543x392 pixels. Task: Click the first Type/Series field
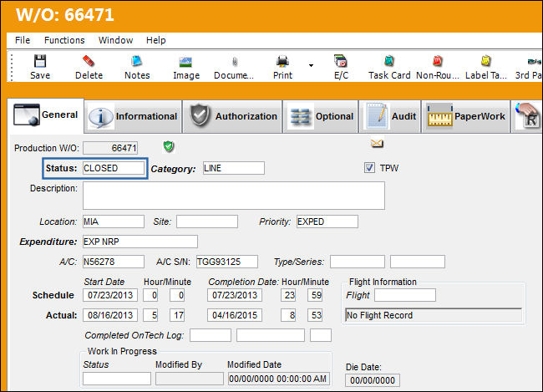pyautogui.click(x=358, y=262)
